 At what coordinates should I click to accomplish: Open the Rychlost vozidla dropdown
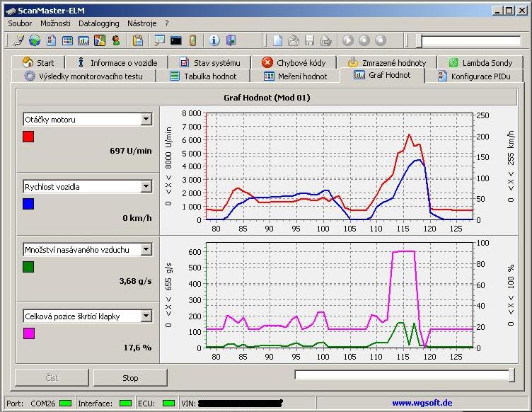(146, 187)
